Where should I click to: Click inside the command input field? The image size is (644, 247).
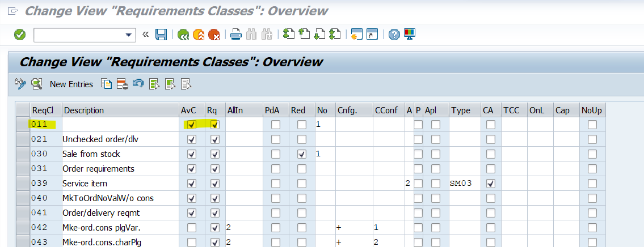pos(79,35)
